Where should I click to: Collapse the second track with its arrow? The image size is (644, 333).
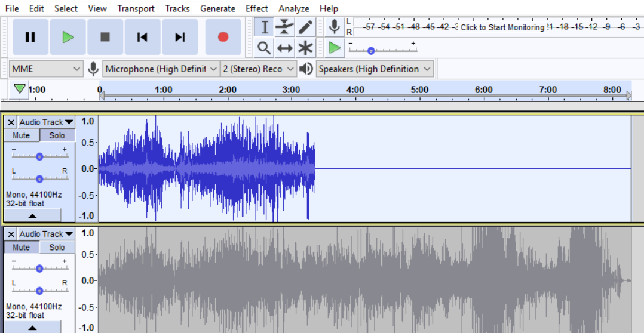pyautogui.click(x=32, y=327)
